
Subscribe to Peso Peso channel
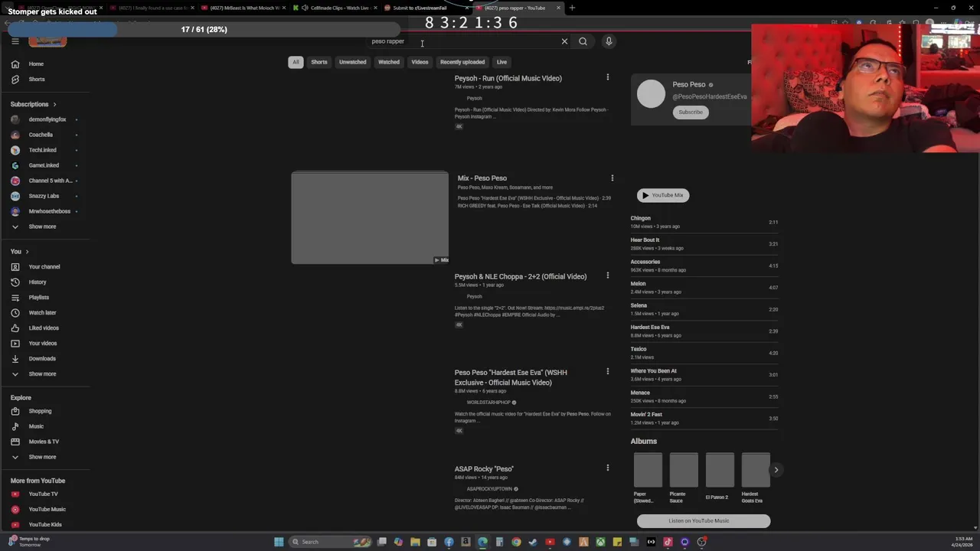pos(691,112)
